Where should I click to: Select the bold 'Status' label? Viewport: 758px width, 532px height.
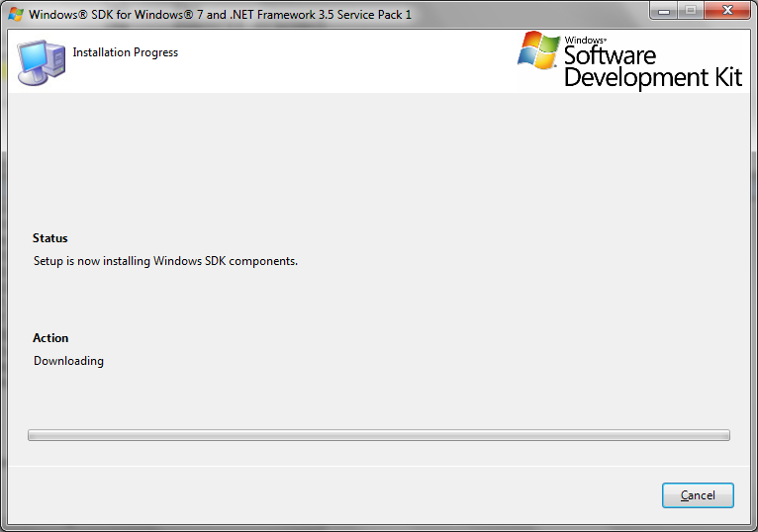click(50, 238)
